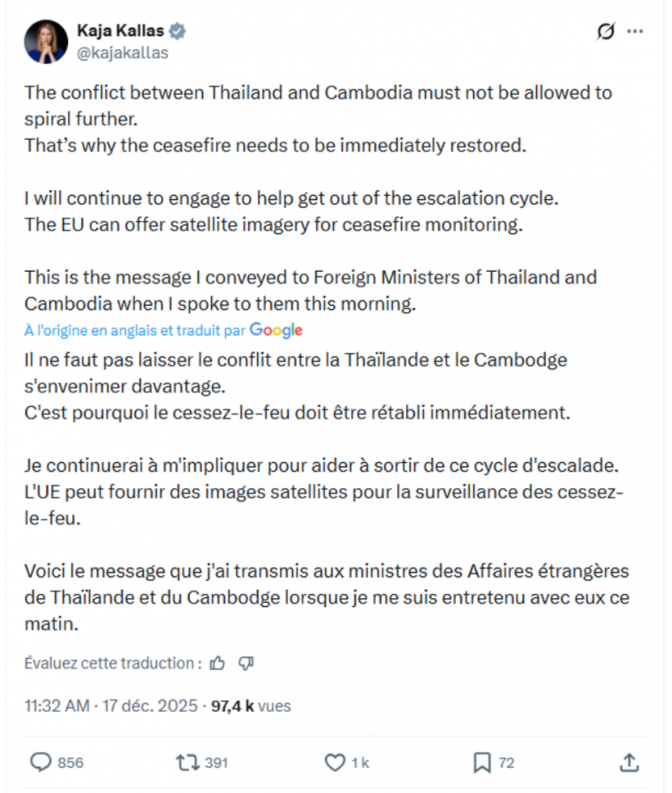
Task: Mark the post as liked then unlike it
Action: (x=335, y=761)
